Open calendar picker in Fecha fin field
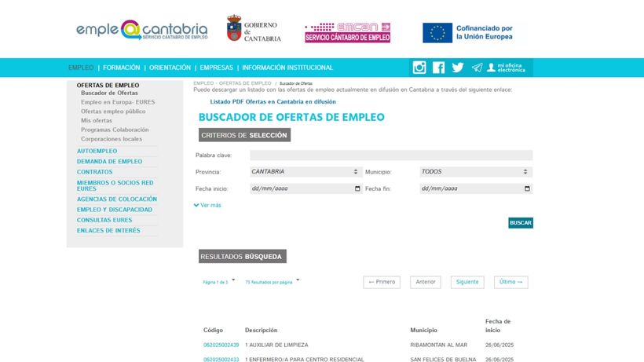 [x=527, y=189]
